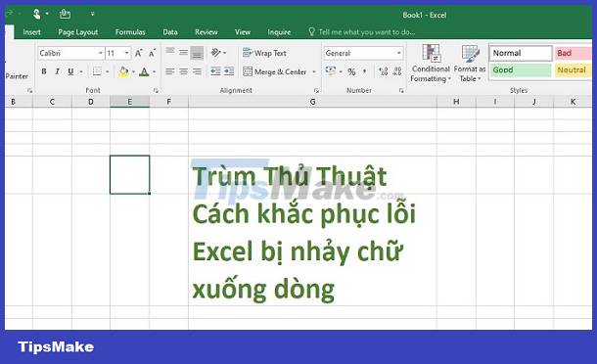
Task: Open the Insert ribbon tab
Action: (31, 32)
